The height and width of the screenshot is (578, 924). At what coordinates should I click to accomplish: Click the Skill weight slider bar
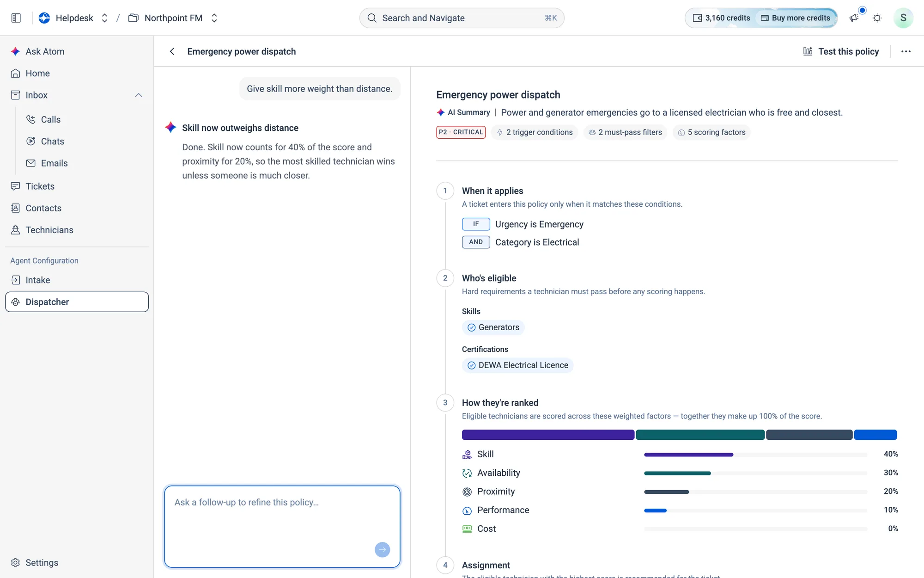coord(755,455)
